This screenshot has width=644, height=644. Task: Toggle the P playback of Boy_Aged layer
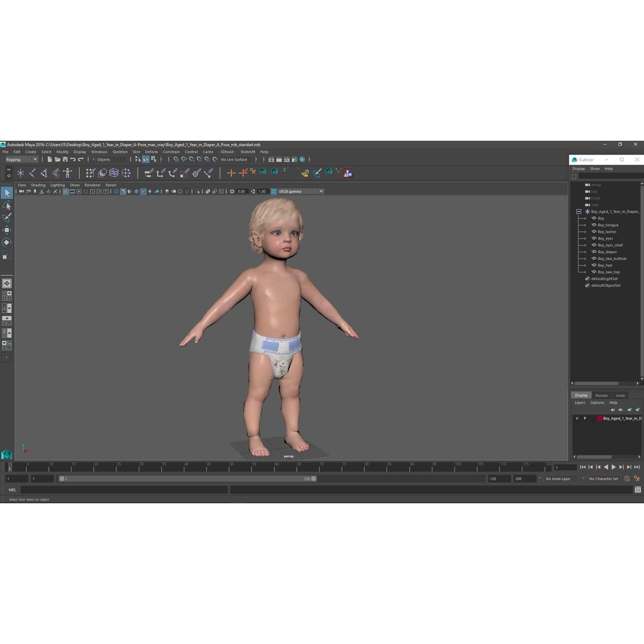pos(585,418)
